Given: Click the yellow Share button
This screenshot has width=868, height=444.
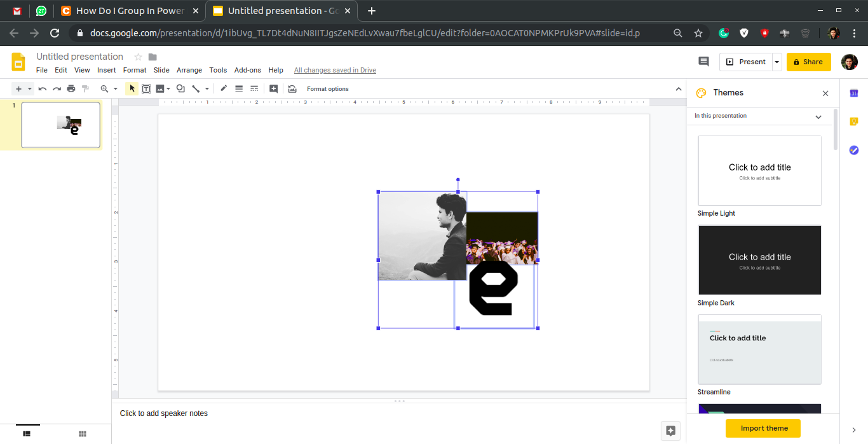Looking at the screenshot, I should pos(808,62).
